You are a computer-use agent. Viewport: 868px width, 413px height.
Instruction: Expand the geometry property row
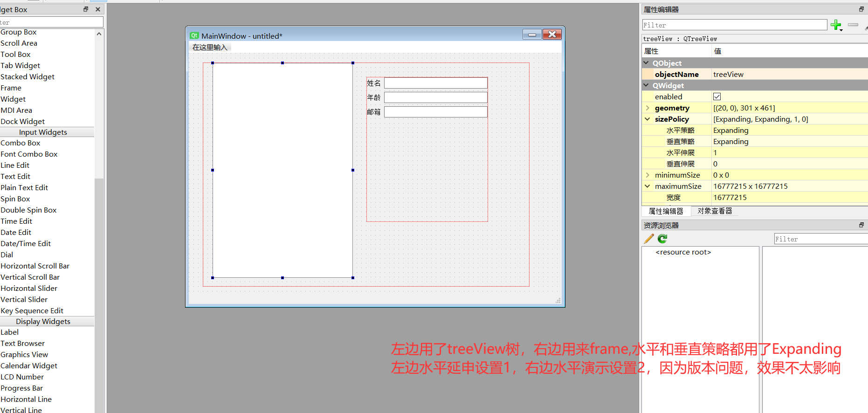coord(648,108)
